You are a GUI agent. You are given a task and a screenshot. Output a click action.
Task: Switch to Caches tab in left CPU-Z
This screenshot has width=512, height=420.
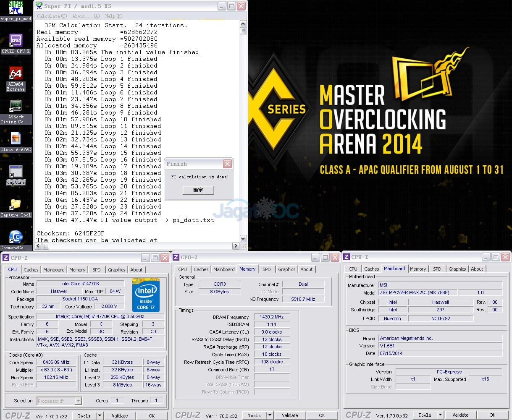tap(31, 270)
